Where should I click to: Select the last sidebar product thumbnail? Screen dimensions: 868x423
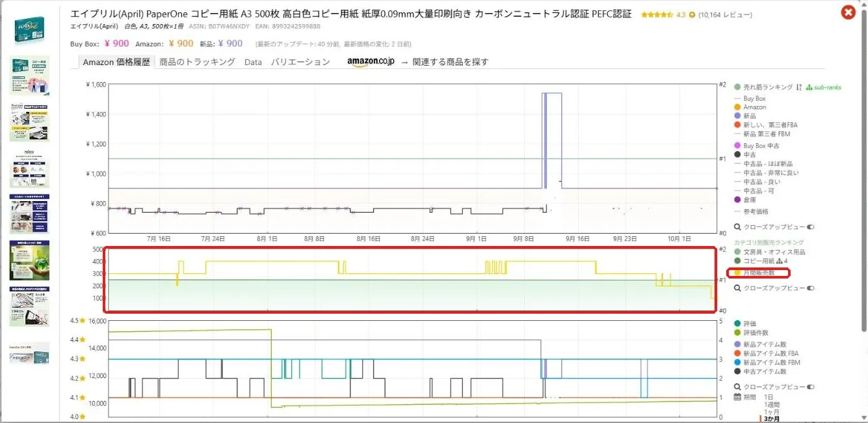(x=29, y=353)
